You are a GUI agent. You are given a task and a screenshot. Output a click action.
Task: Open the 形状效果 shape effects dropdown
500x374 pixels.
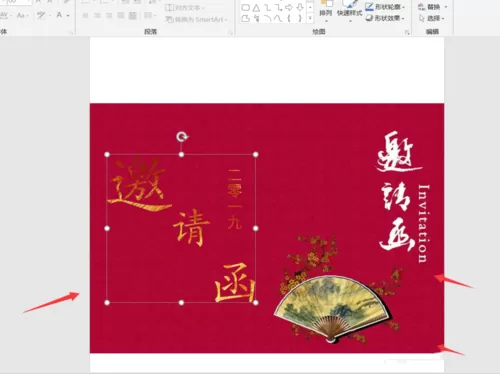click(385, 18)
